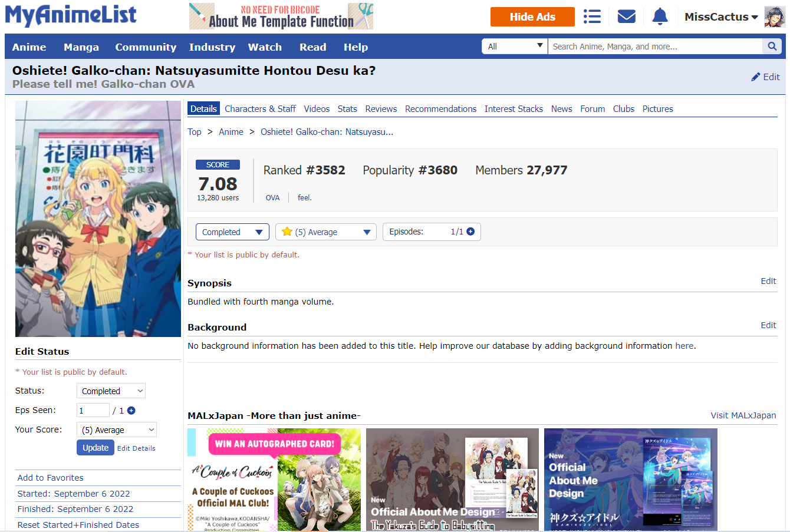Image resolution: width=790 pixels, height=532 pixels.
Task: Open the Anime menu
Action: pyautogui.click(x=29, y=47)
